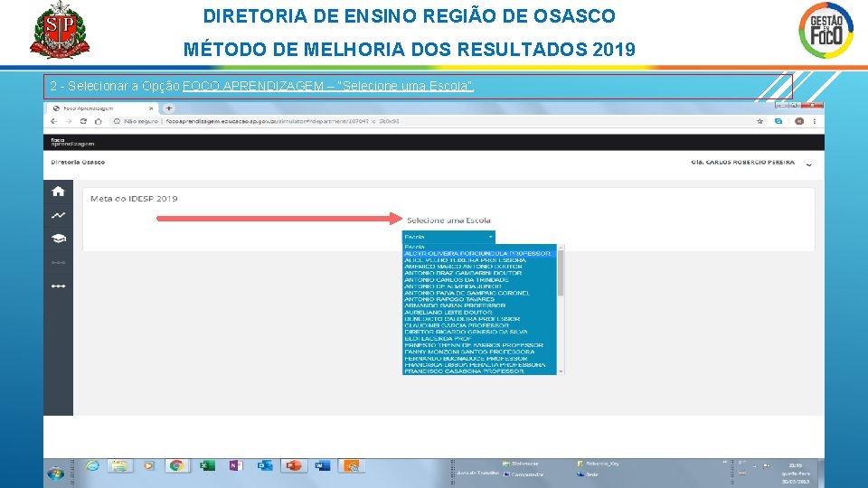The height and width of the screenshot is (488, 868).
Task: Expand the user menu chevron beside Carlos Robercio Pereira
Action: pos(808,164)
